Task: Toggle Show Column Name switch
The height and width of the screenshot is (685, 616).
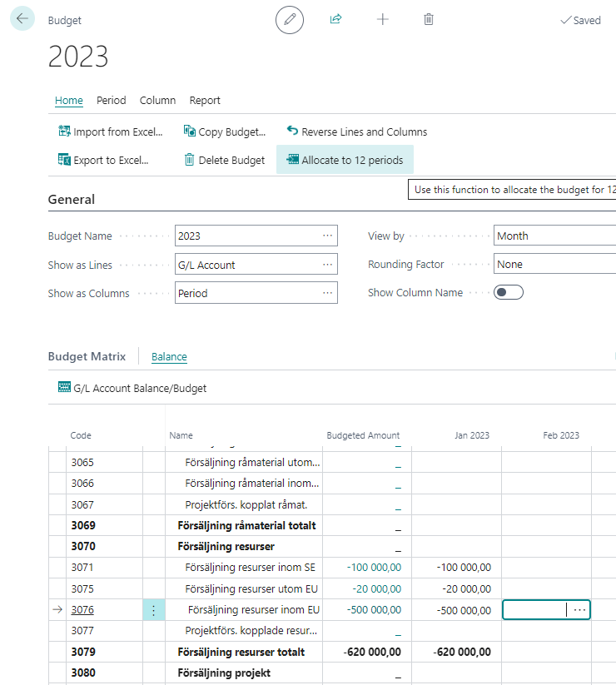Action: coord(509,292)
